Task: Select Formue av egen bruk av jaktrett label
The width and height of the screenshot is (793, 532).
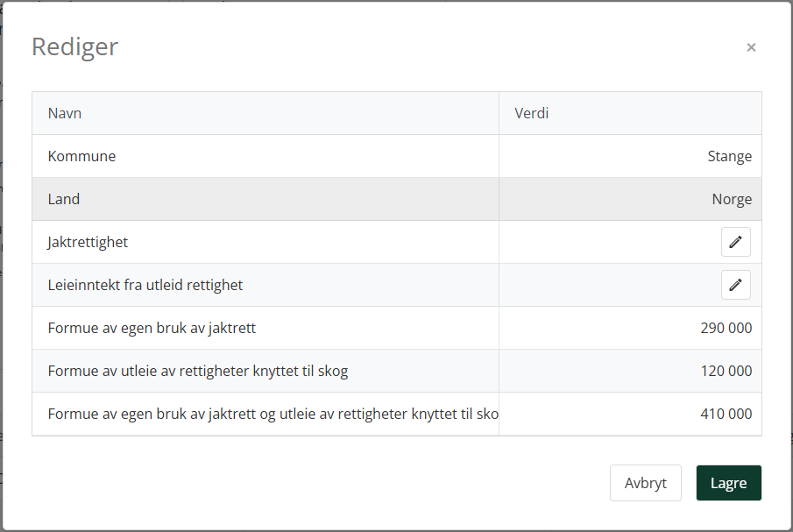Action: click(x=152, y=328)
